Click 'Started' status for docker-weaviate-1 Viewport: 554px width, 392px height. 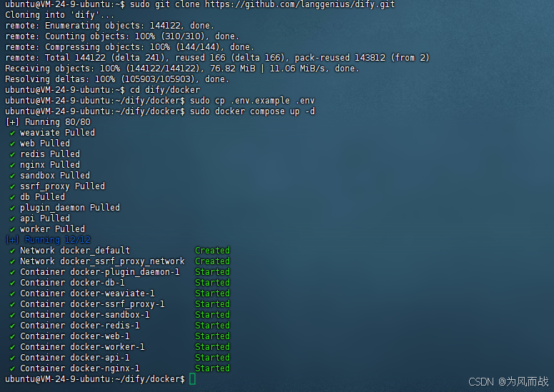coord(212,293)
